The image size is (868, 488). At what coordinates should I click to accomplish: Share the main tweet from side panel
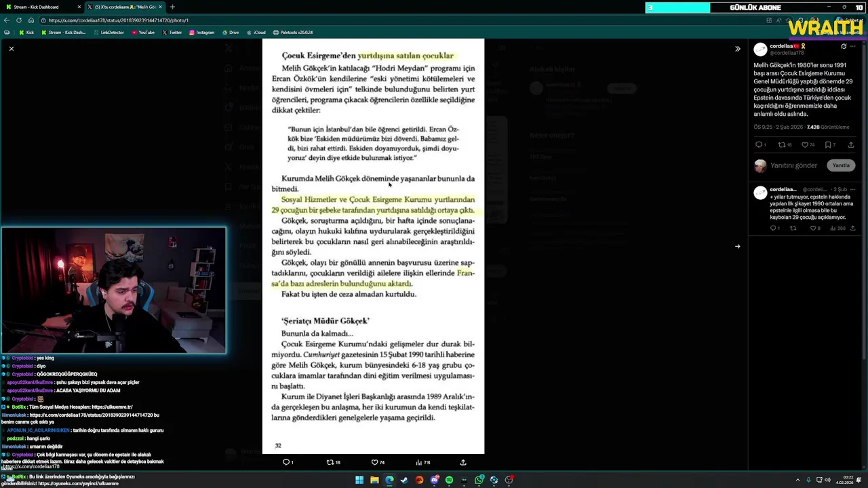tap(851, 145)
